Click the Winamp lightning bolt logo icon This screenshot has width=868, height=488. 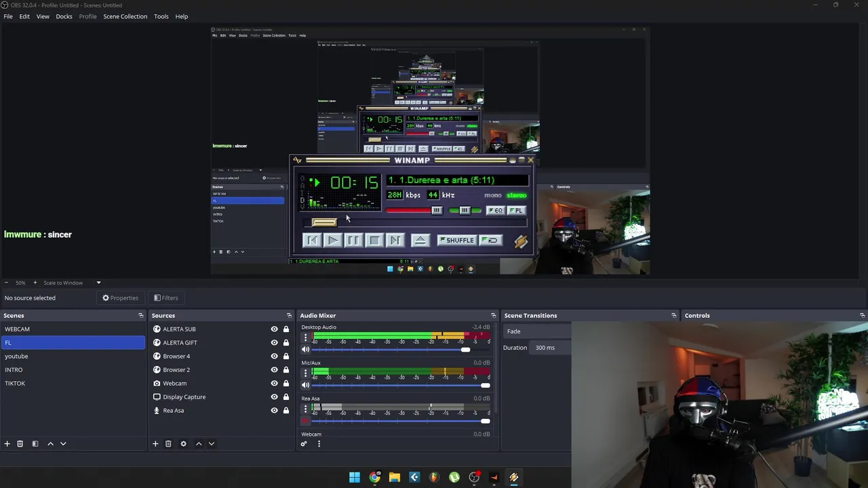click(x=521, y=241)
